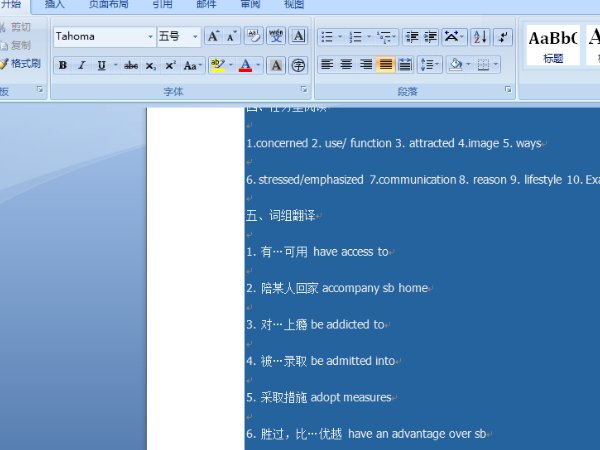Click the Grow Font button
The height and width of the screenshot is (450, 600).
213,37
